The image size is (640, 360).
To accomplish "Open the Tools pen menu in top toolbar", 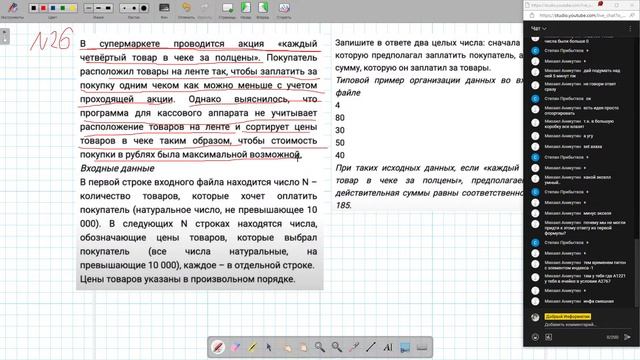I will pyautogui.click(x=13, y=7).
